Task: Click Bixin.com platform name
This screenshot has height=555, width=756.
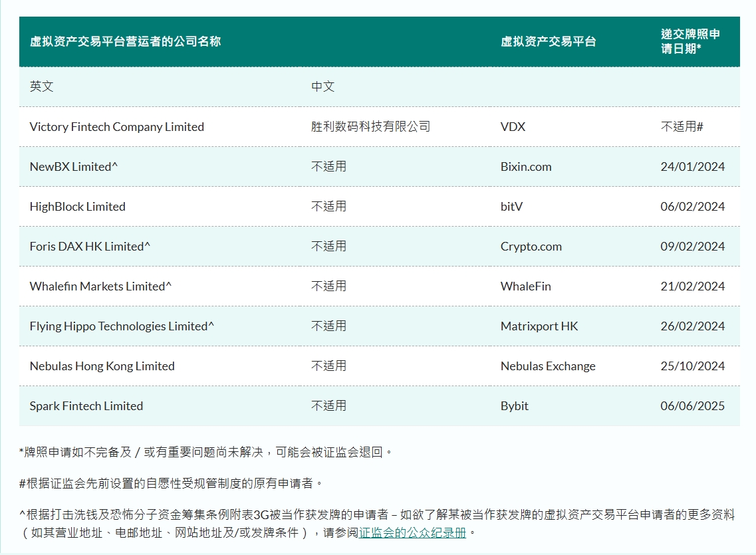Action: click(526, 167)
